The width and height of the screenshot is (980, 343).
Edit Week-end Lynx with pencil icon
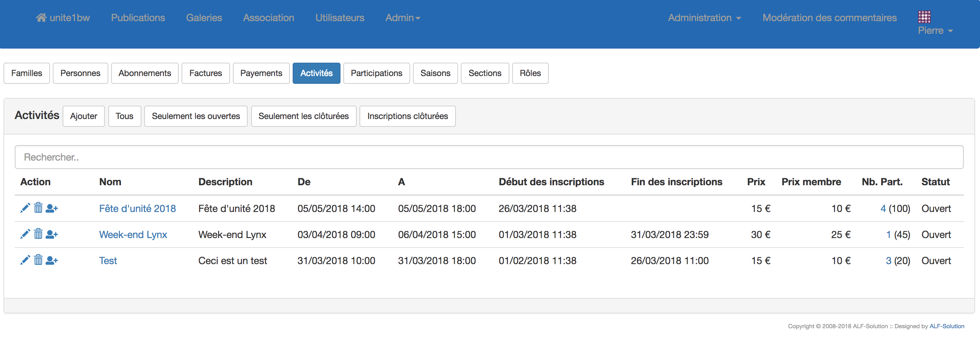[25, 234]
